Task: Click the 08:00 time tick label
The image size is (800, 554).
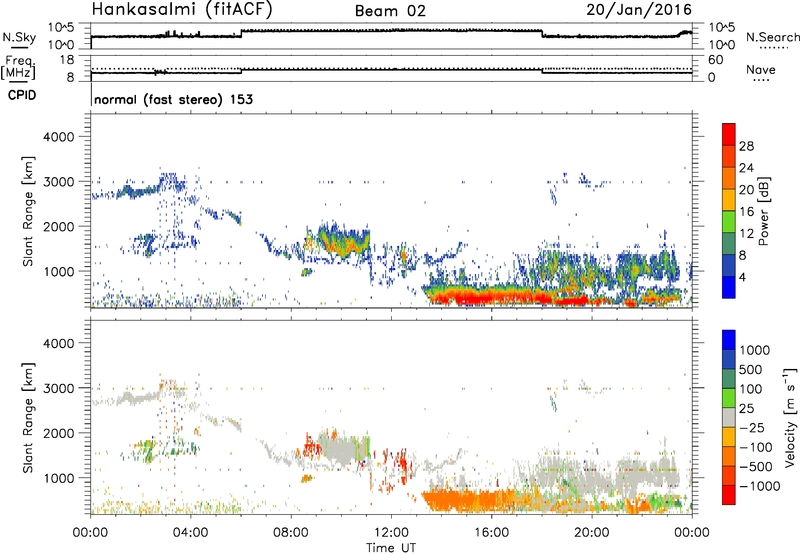Action: click(x=290, y=533)
